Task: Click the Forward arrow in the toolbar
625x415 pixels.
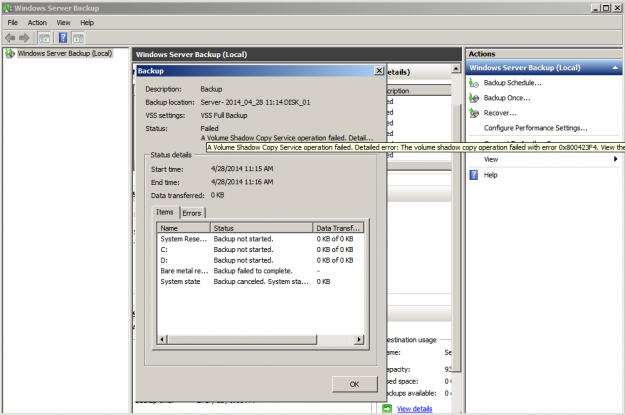Action: pyautogui.click(x=26, y=37)
